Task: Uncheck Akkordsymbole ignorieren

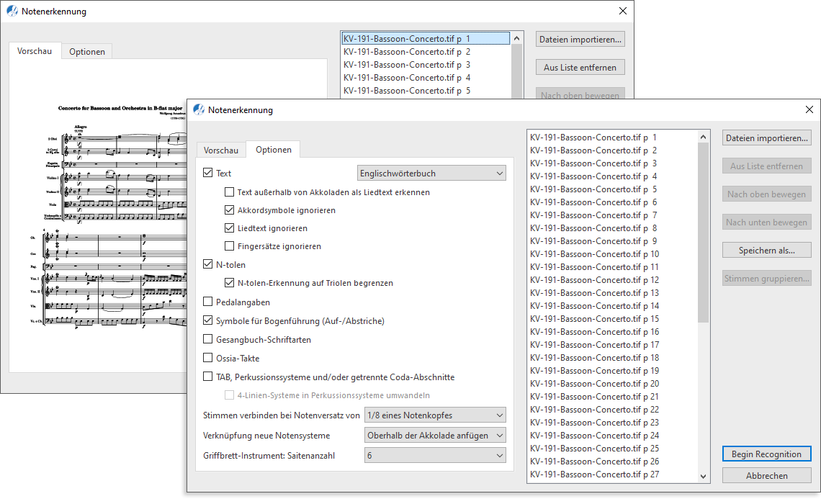Action: (x=230, y=210)
